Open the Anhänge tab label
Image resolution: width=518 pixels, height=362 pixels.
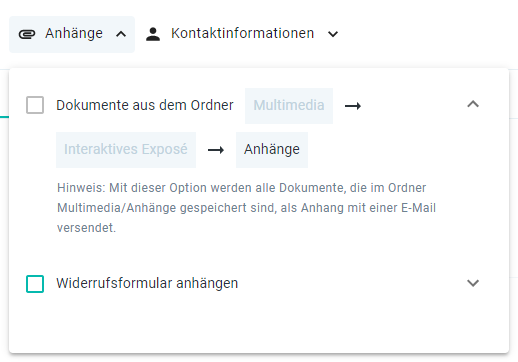(74, 33)
